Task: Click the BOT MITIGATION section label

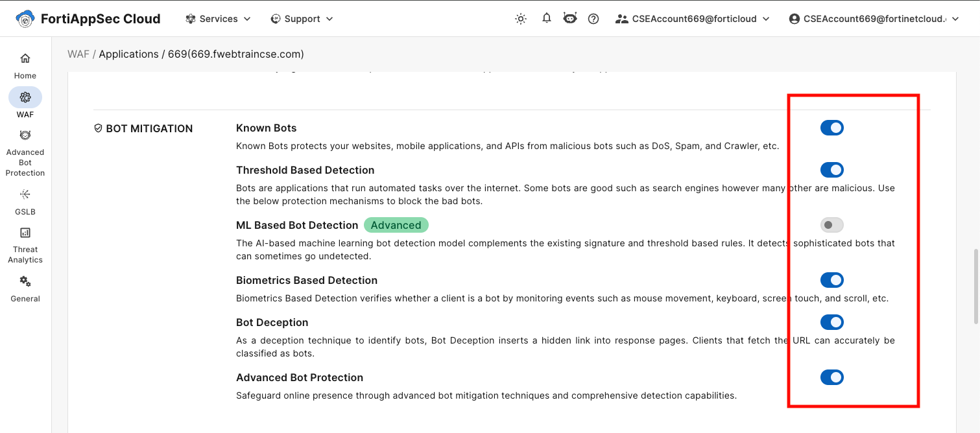Action: (149, 128)
